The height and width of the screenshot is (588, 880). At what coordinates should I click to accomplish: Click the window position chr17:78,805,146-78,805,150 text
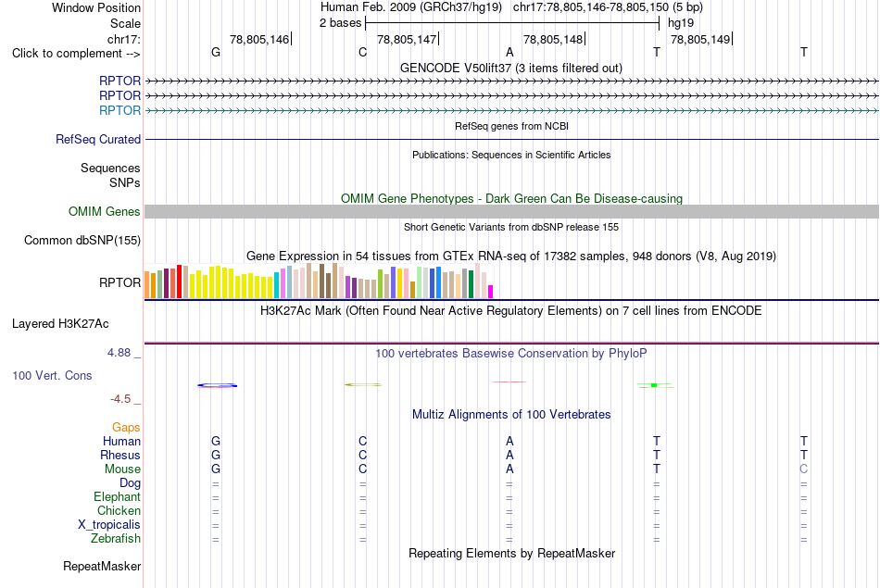point(608,7)
